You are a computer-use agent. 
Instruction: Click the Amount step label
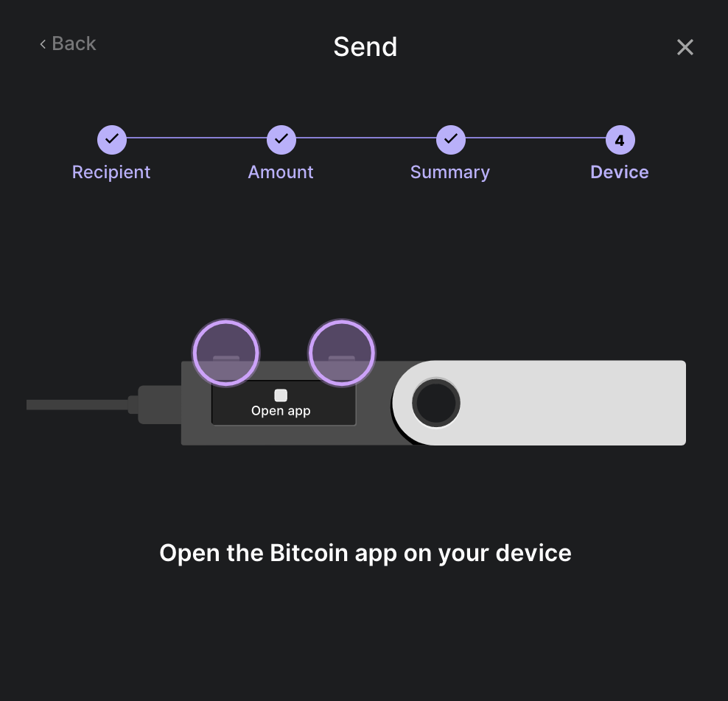pos(281,172)
